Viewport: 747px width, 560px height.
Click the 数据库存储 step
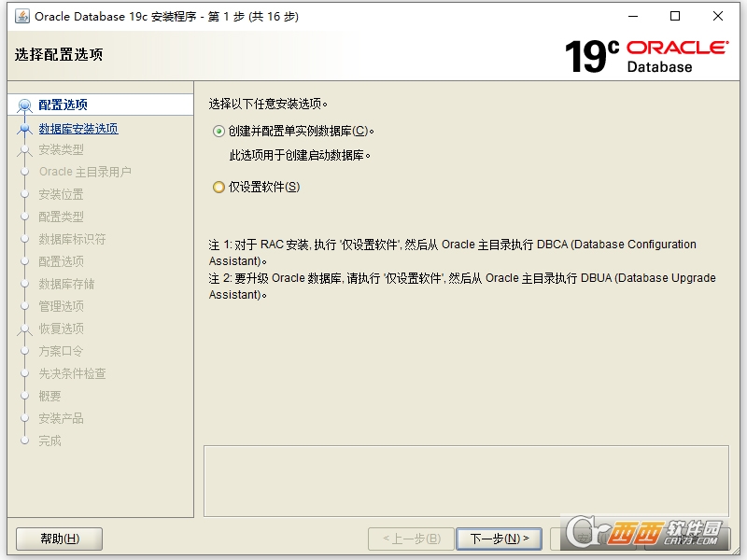click(x=66, y=284)
